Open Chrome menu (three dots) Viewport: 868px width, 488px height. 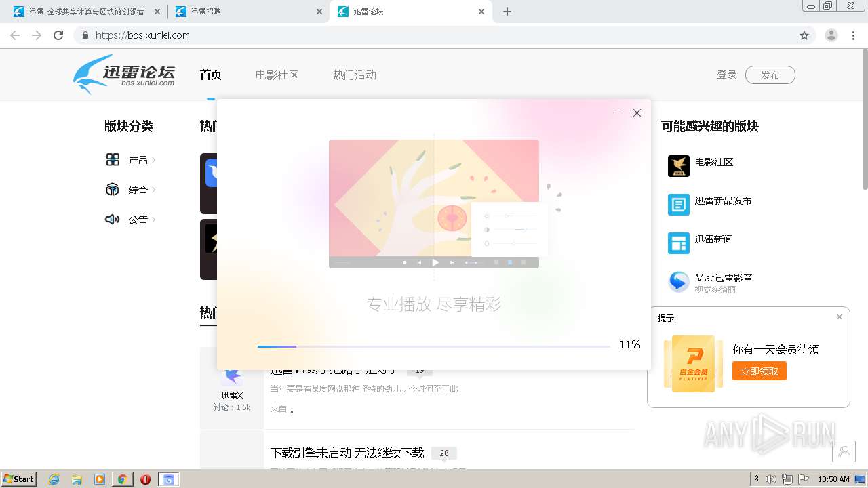(853, 35)
